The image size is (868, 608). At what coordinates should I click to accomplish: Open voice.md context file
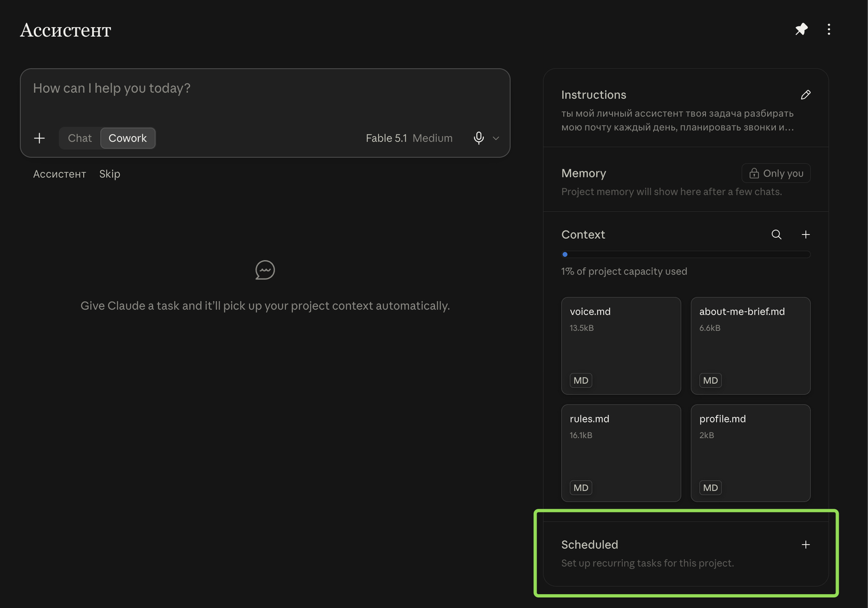click(621, 346)
